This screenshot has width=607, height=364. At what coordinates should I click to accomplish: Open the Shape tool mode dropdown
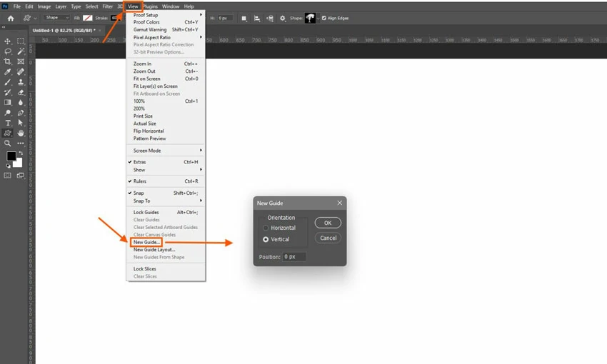[57, 18]
